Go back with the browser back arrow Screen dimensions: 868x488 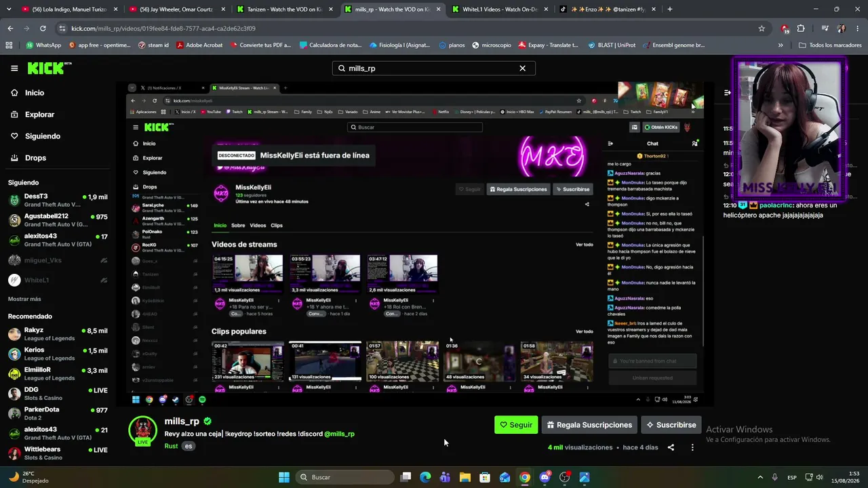point(10,28)
